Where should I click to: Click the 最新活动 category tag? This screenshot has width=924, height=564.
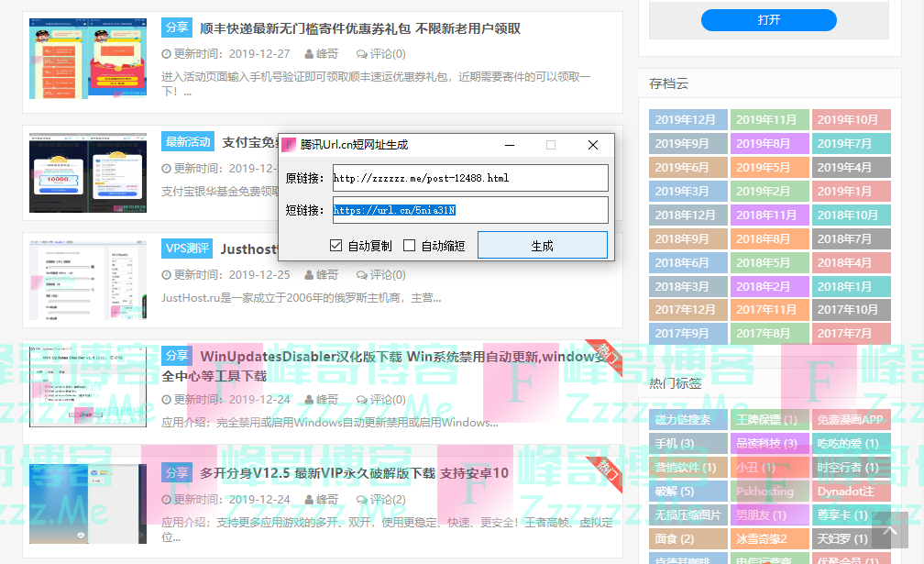188,142
